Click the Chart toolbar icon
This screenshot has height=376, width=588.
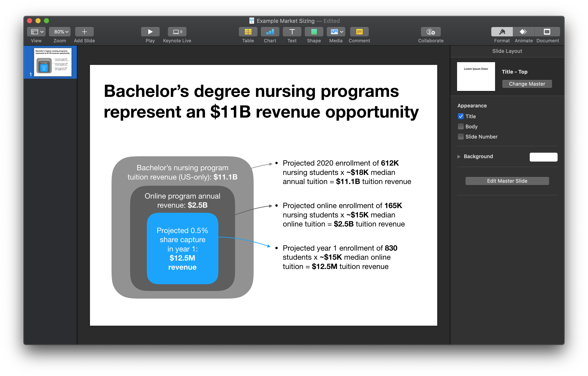[270, 32]
